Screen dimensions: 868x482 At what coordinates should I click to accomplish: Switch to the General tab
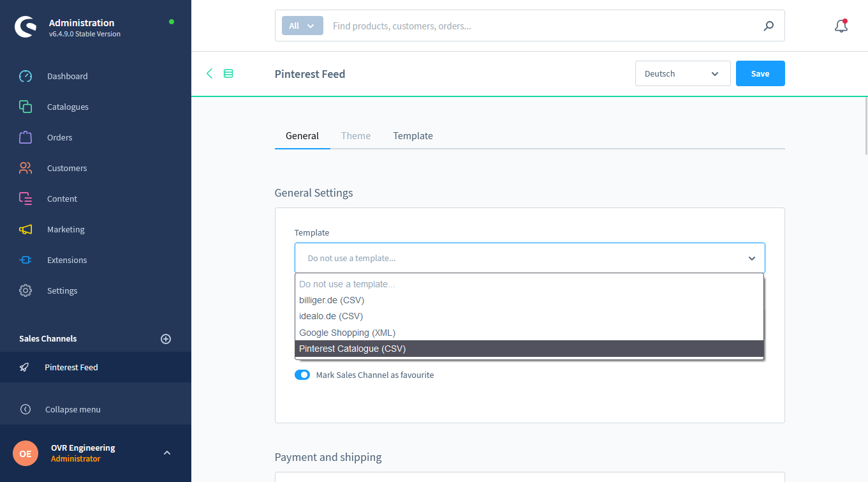[x=302, y=136]
